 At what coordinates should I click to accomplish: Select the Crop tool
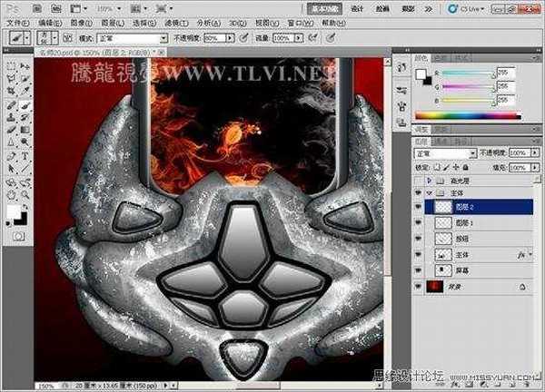pos(12,91)
